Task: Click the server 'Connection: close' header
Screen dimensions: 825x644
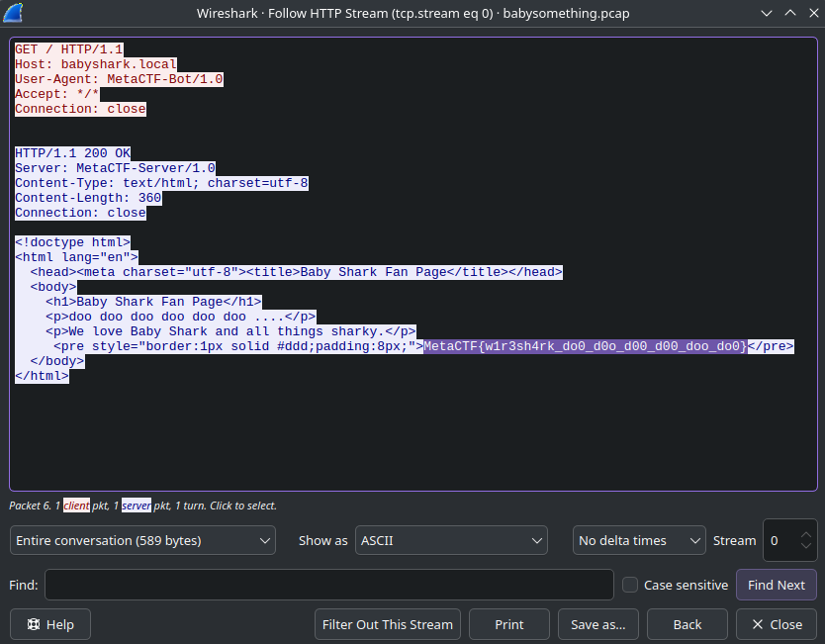Action: point(80,213)
